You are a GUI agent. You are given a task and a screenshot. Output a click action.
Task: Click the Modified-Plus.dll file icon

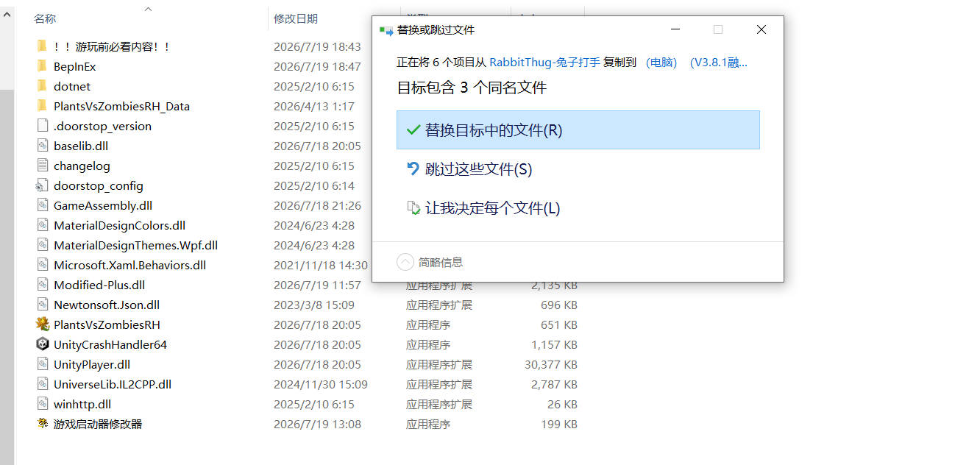(42, 285)
